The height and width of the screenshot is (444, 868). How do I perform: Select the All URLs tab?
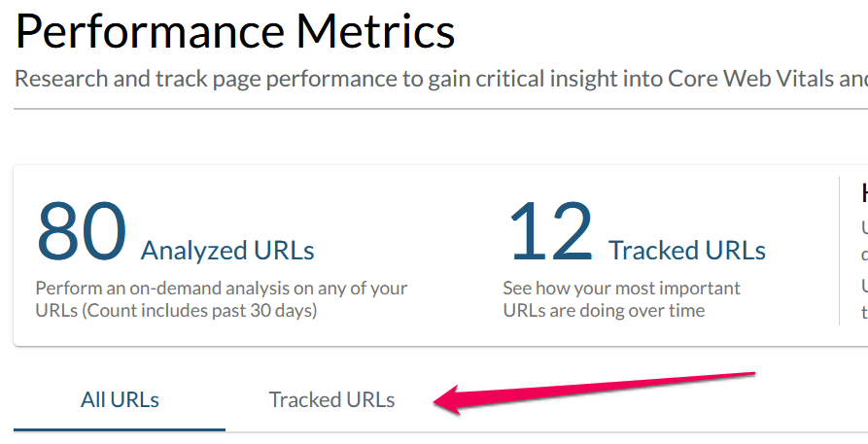120,399
